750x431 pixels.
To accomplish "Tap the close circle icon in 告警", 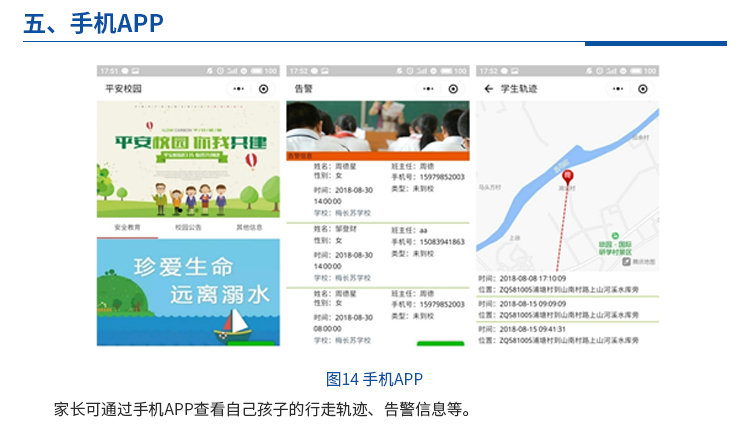I will coord(453,88).
